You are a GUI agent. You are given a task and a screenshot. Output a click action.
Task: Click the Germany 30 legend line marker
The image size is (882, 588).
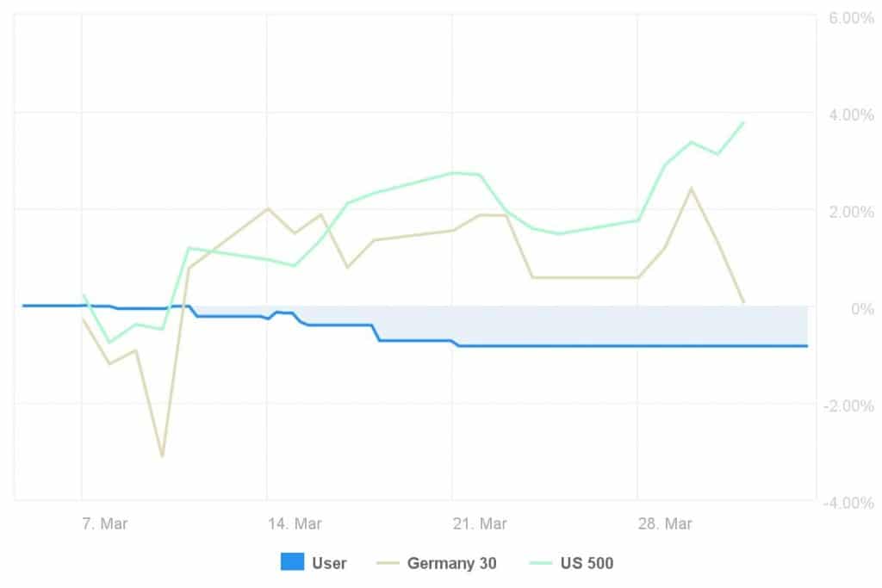pyautogui.click(x=388, y=563)
